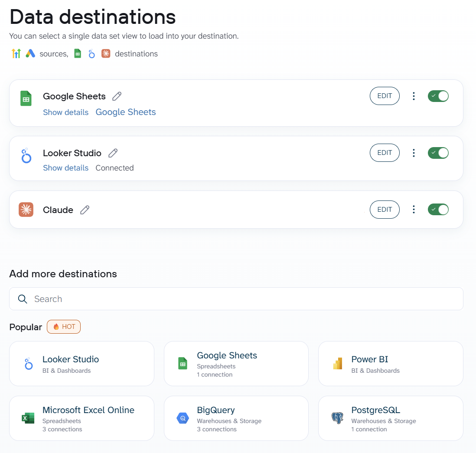Click 'Warehouses & Storage' under BigQuery

tap(229, 421)
